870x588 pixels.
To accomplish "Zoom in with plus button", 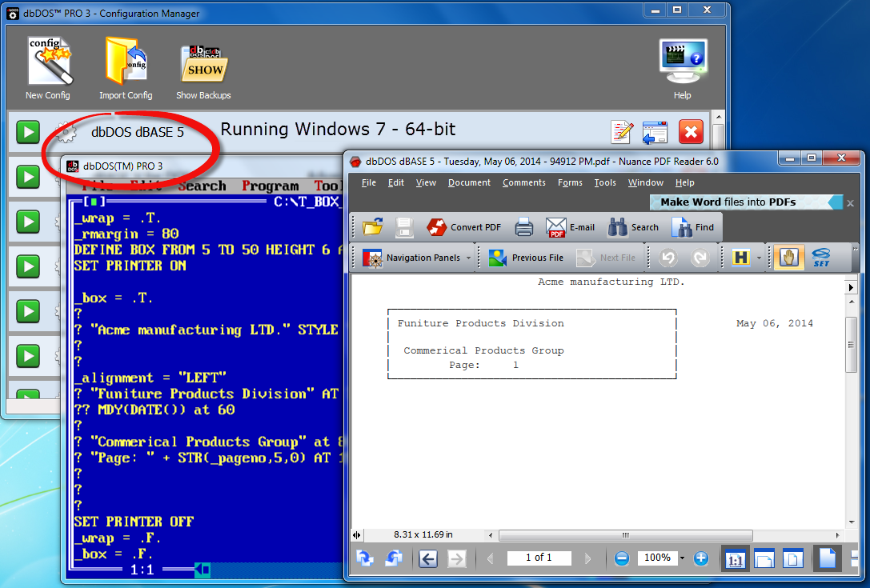I will click(x=701, y=558).
